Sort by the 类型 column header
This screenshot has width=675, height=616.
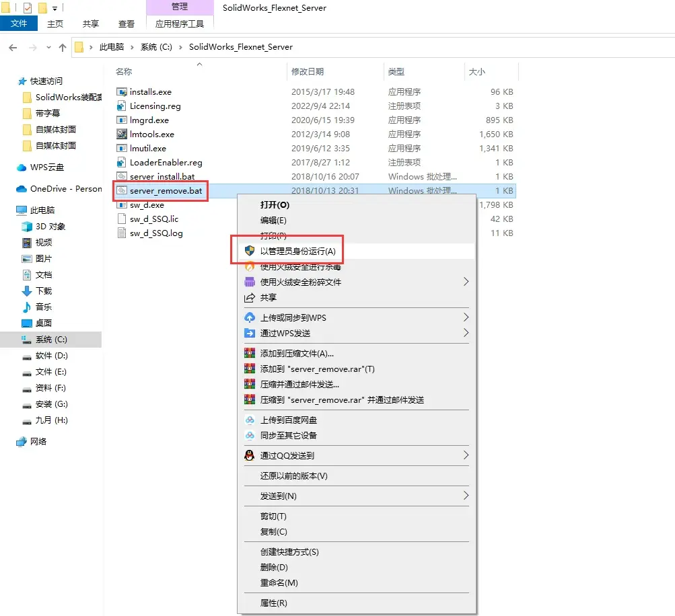[x=396, y=72]
